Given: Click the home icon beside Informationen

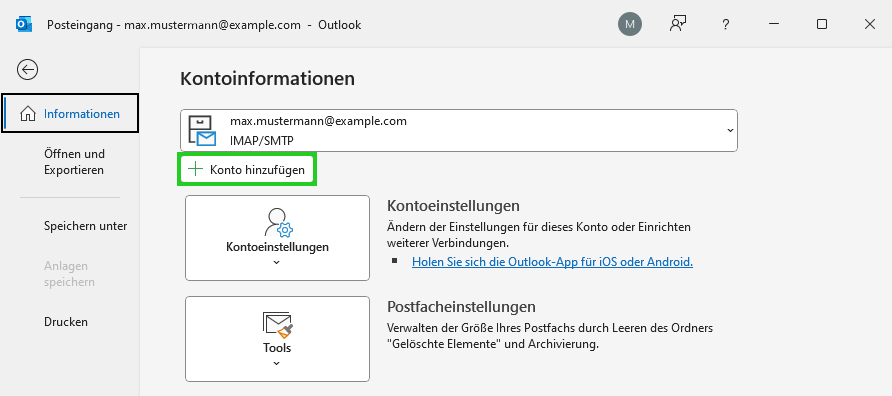Looking at the screenshot, I should click(27, 114).
